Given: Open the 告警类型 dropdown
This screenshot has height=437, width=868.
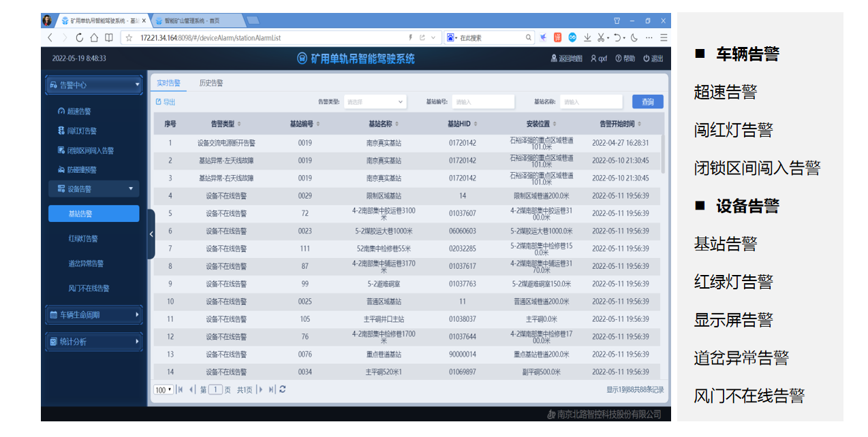Looking at the screenshot, I should point(374,102).
